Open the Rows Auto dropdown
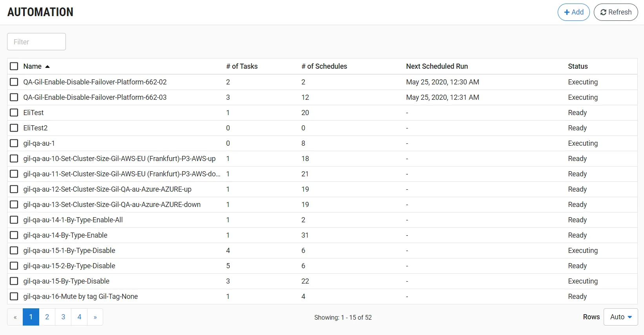 [x=620, y=317]
